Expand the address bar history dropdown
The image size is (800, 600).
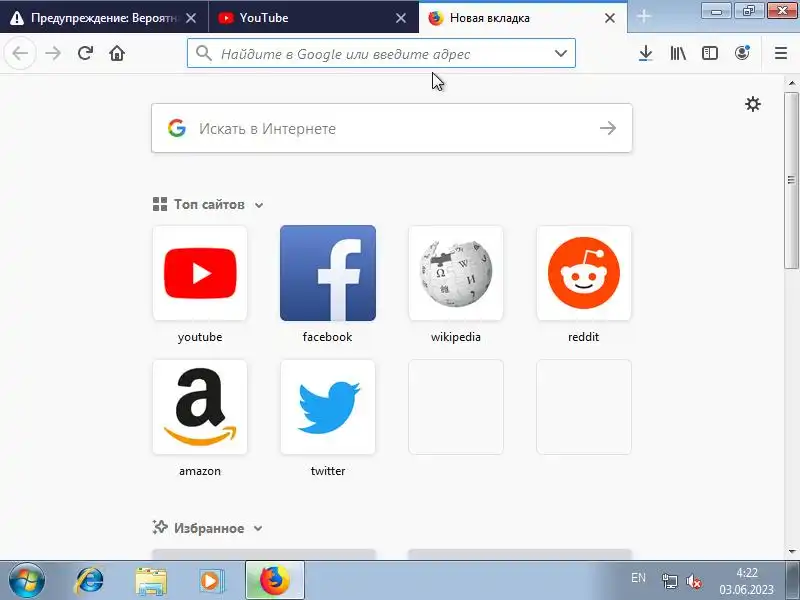tap(561, 53)
